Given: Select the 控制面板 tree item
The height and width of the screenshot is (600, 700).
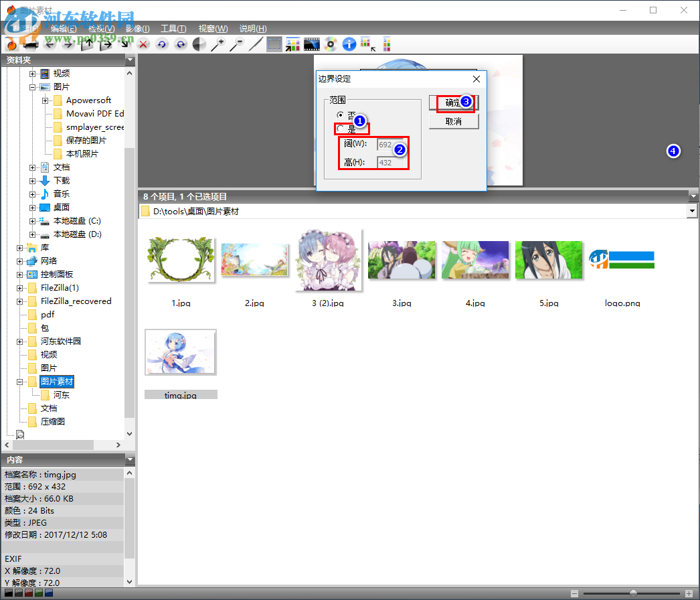Looking at the screenshot, I should [x=57, y=275].
